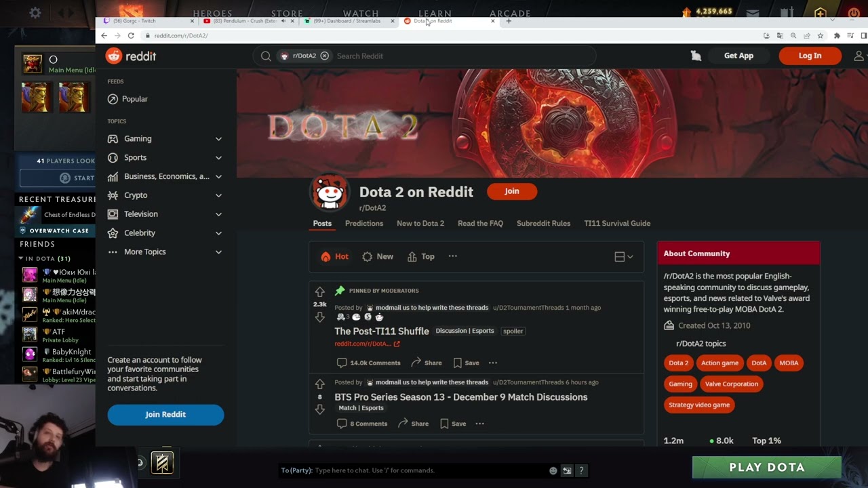Mute the Pendulum Crush tab audio icon
The image size is (868, 488).
point(283,21)
